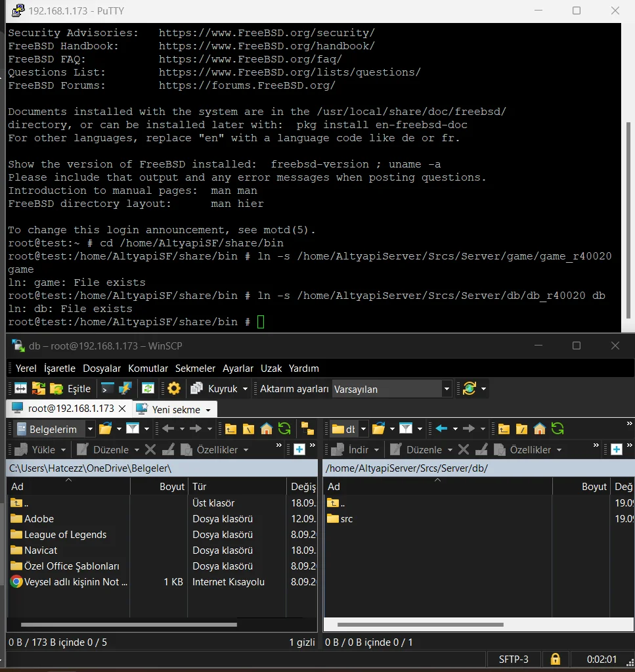Go to parent directory in remote panel
Screen dimensions: 635x672
tap(504, 428)
